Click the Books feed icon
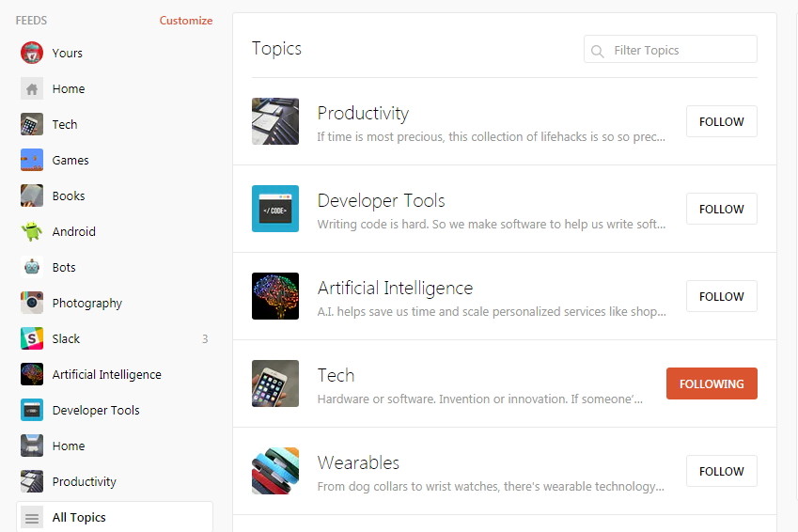The height and width of the screenshot is (532, 798). [32, 196]
